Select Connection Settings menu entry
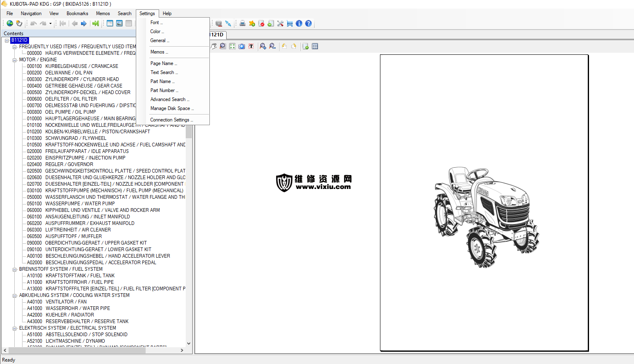Screen dimensions: 634x364 click(x=172, y=120)
